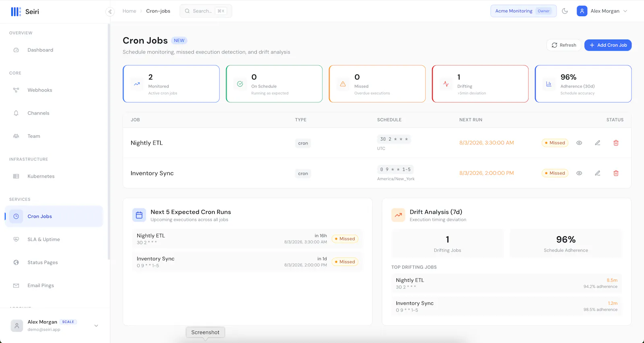Click the Alex Morgan avatar icon in header
This screenshot has width=644, height=343.
(582, 11)
